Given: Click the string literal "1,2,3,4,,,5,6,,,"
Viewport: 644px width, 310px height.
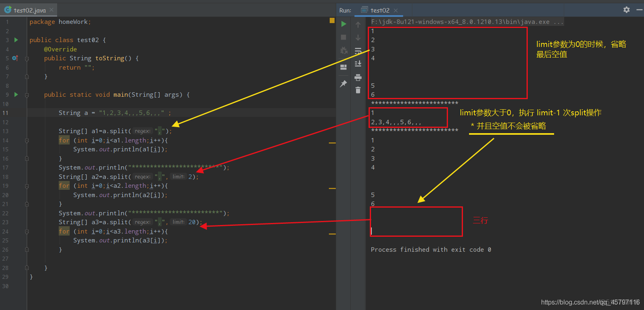Looking at the screenshot, I should [x=132, y=113].
